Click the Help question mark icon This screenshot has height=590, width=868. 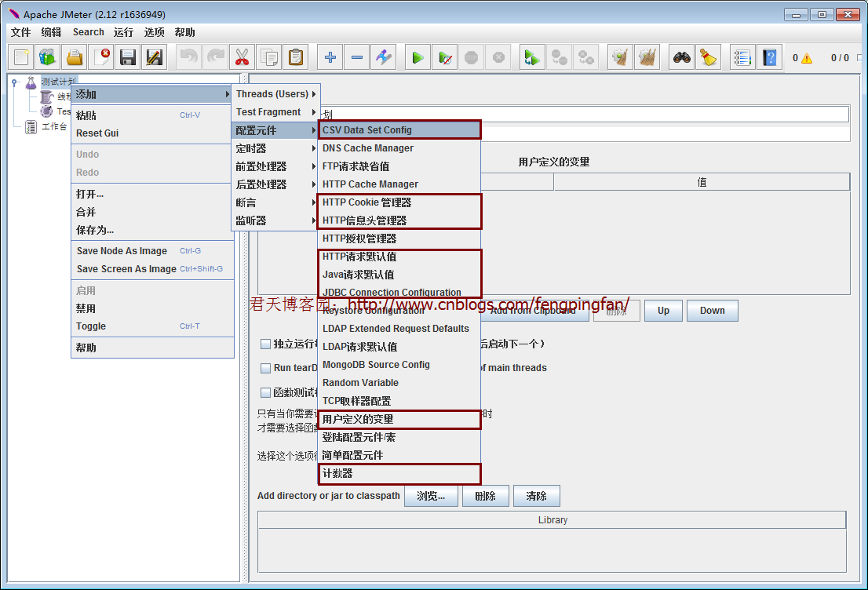(x=769, y=57)
